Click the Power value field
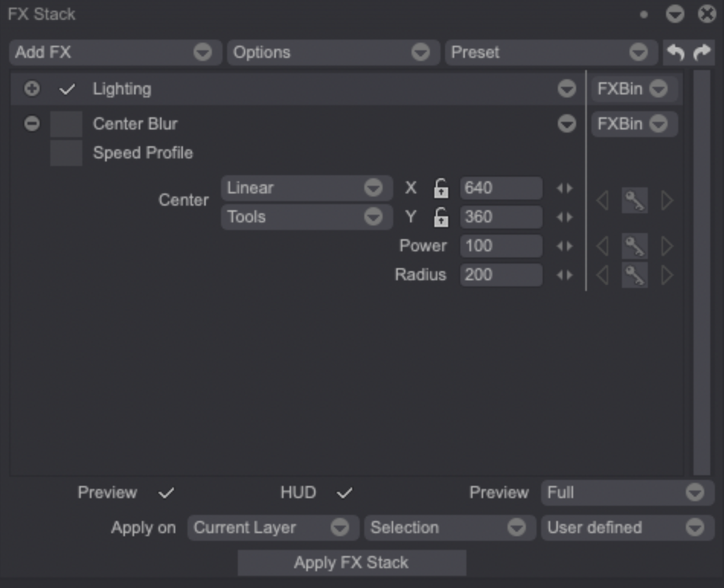This screenshot has width=724, height=588. click(501, 246)
